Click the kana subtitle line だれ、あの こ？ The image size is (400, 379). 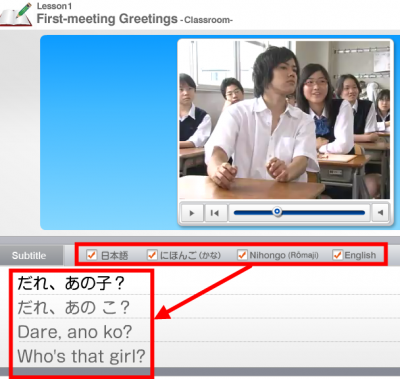(x=73, y=307)
